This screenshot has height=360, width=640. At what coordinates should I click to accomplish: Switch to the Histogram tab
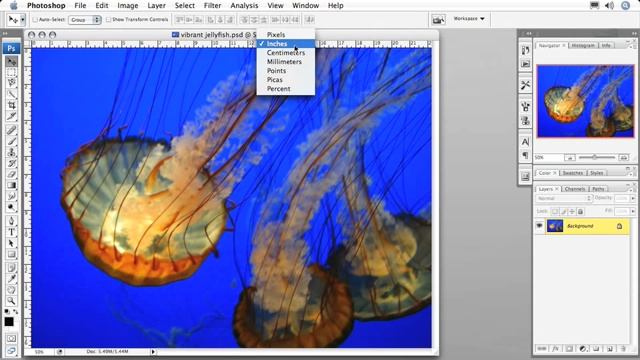point(583,46)
